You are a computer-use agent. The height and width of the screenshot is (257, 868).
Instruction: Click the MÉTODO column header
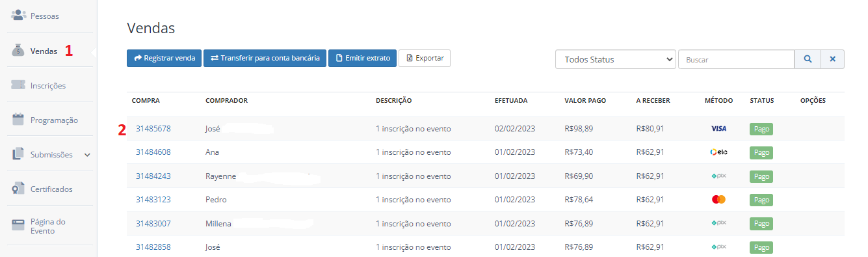(718, 101)
